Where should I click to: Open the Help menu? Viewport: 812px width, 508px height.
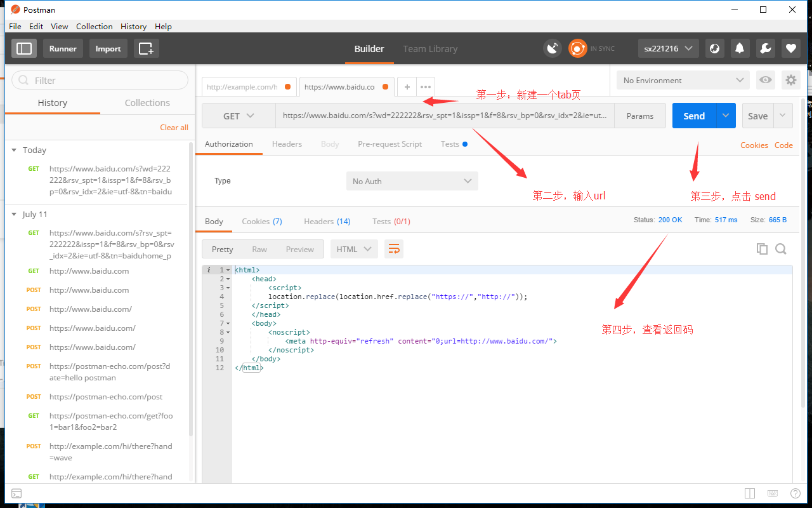coord(163,26)
